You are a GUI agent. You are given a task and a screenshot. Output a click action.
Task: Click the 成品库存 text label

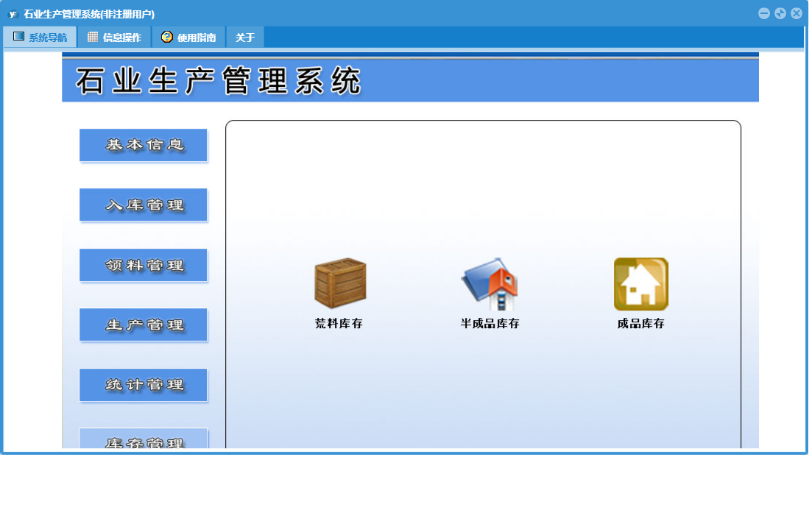click(x=641, y=323)
